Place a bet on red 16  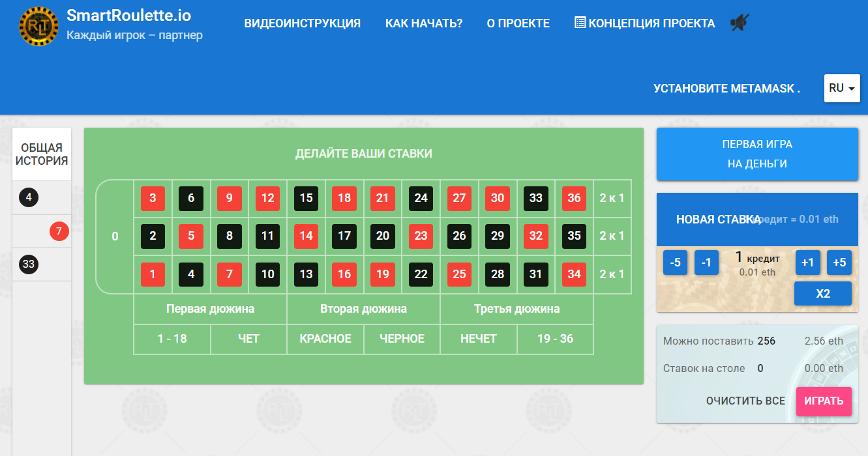click(344, 274)
